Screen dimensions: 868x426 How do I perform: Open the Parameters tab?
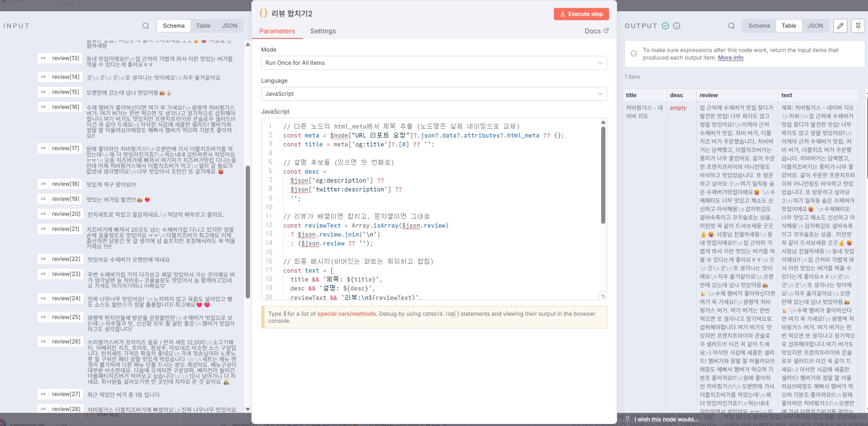coord(277,31)
